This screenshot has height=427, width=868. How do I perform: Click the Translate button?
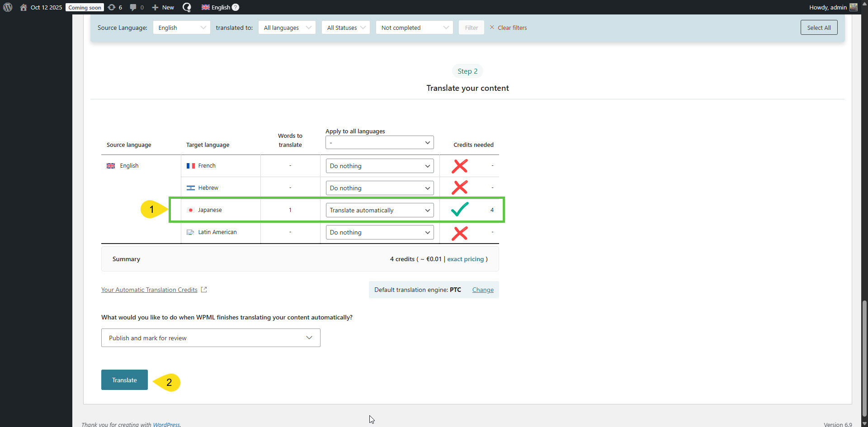click(x=124, y=380)
